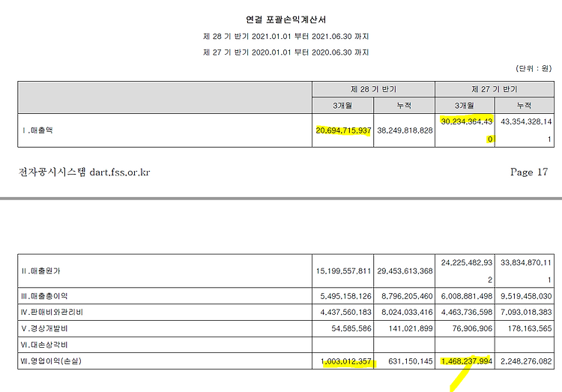
Task: Click the value 2,248,276,082
Action: (x=526, y=361)
